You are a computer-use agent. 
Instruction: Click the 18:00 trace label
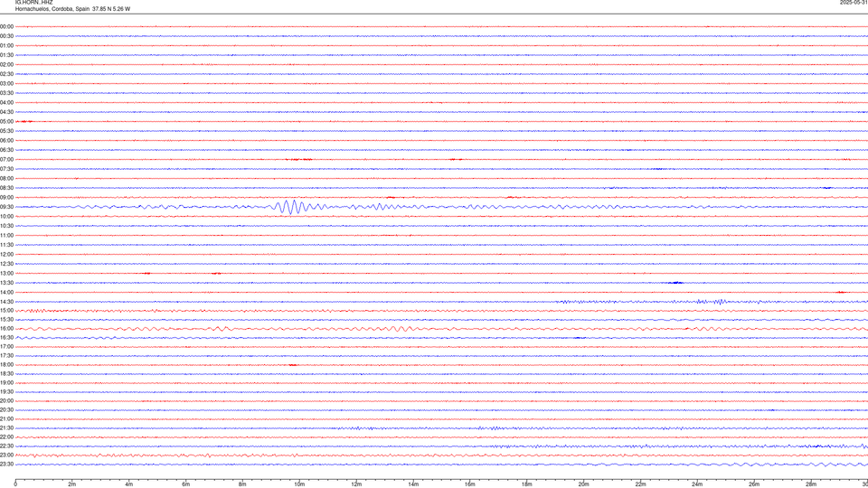click(6, 364)
